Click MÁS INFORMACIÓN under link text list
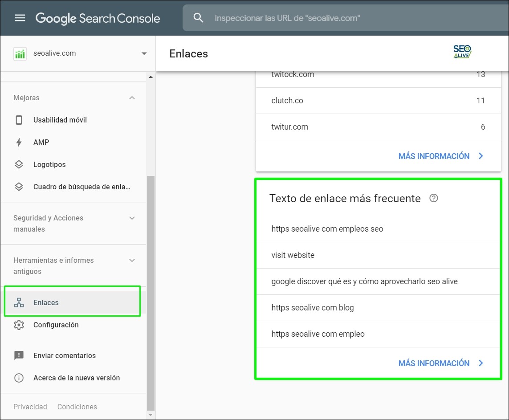The height and width of the screenshot is (420, 509). 440,363
